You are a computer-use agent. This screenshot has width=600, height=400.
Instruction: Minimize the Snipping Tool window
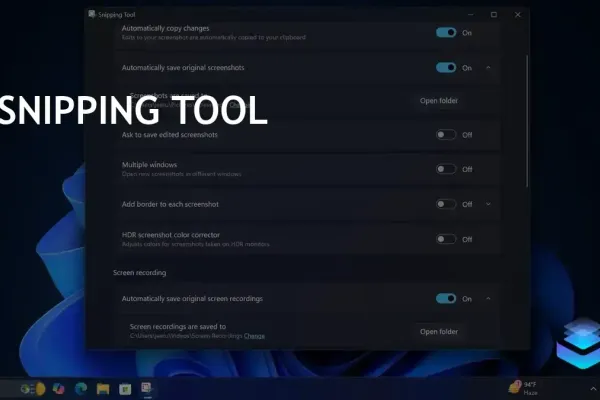471,15
